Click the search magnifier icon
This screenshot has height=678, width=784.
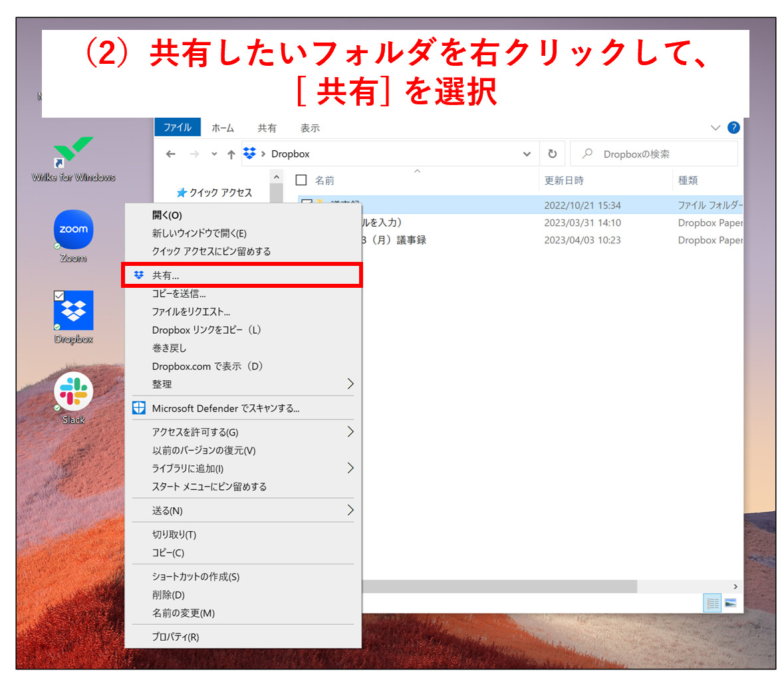pyautogui.click(x=587, y=154)
